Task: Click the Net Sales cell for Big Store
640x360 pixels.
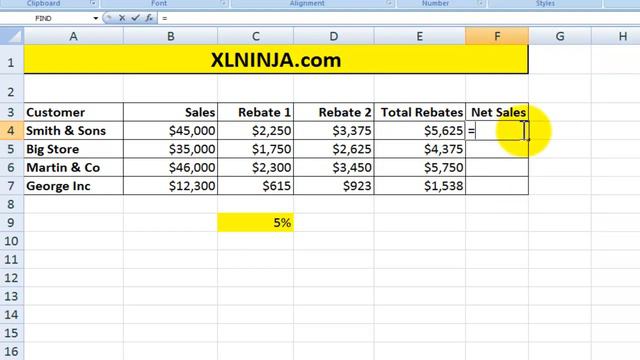Action: pyautogui.click(x=497, y=149)
